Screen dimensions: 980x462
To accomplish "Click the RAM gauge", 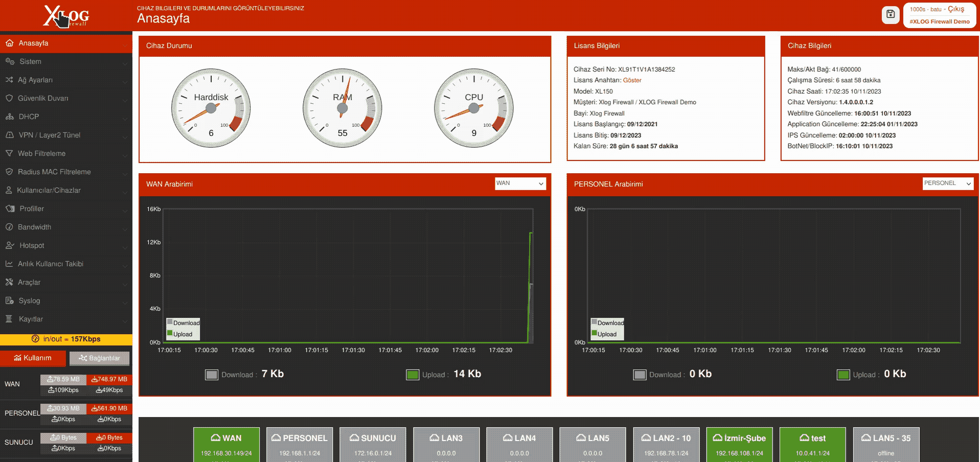I will [343, 108].
